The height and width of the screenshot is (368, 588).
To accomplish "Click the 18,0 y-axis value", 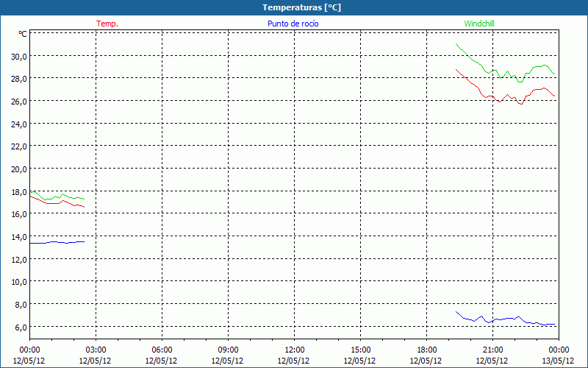I will pos(19,192).
